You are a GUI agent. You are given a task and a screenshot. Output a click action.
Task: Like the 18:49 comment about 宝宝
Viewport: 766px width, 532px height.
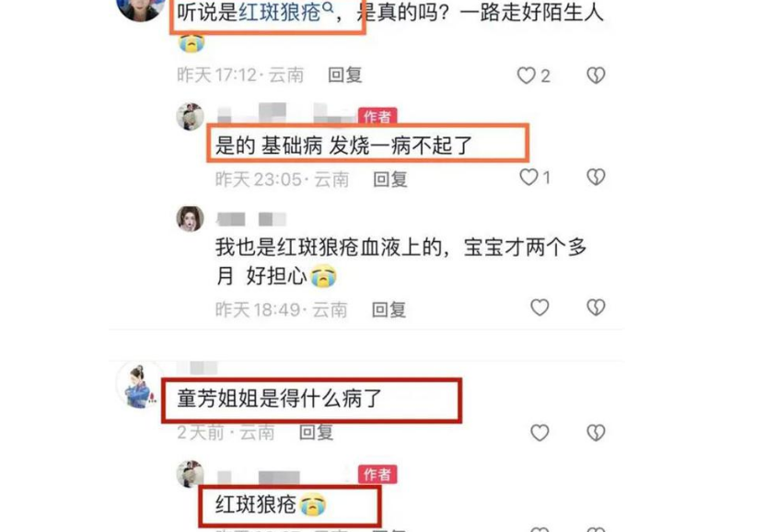(540, 307)
